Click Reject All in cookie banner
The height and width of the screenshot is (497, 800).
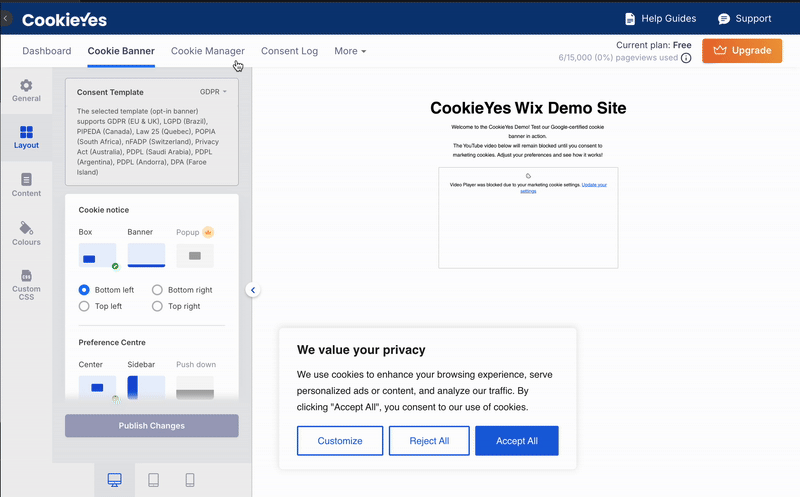429,441
